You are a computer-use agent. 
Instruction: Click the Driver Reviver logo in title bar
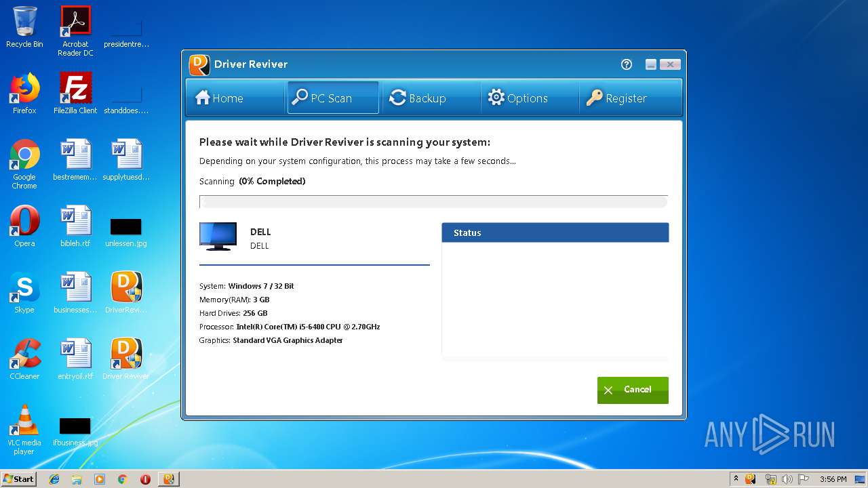[199, 64]
